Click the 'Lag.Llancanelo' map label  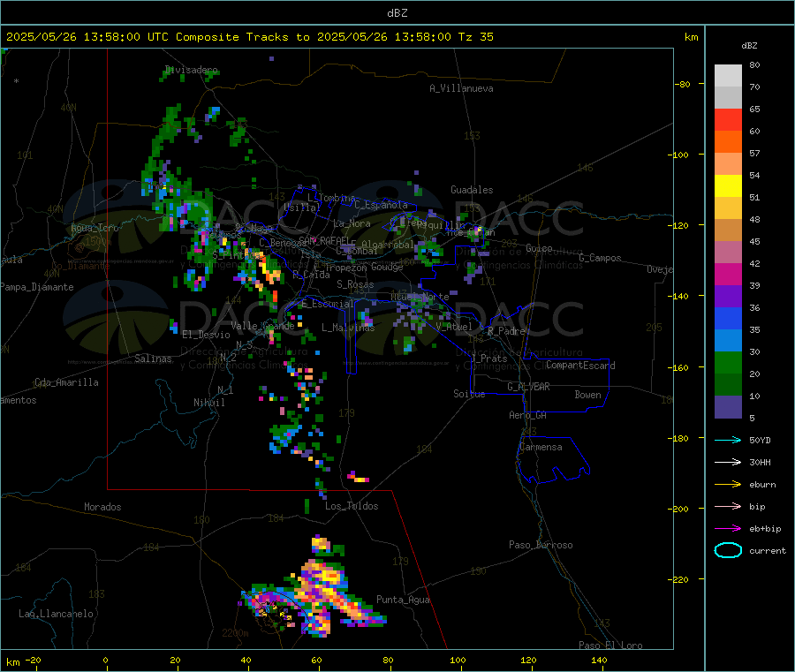coord(56,615)
